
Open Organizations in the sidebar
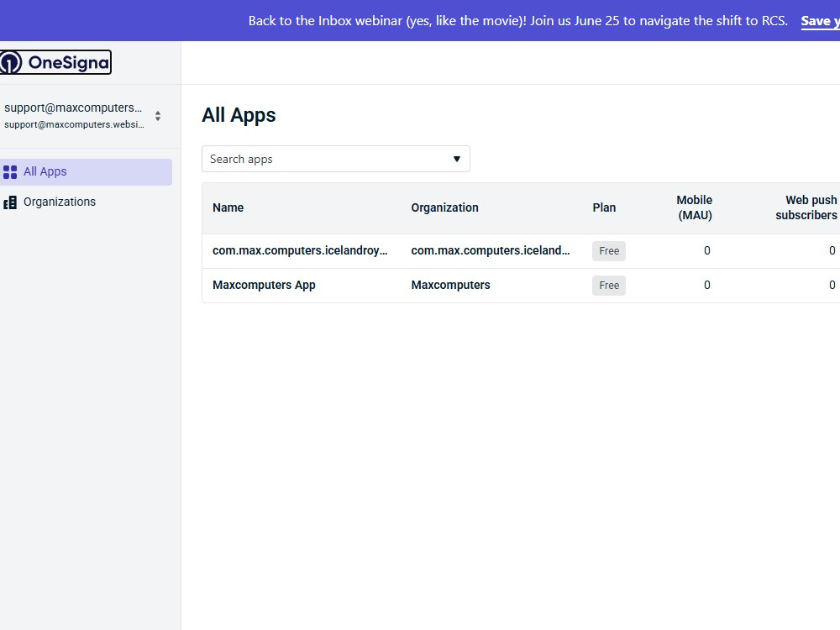(86, 202)
